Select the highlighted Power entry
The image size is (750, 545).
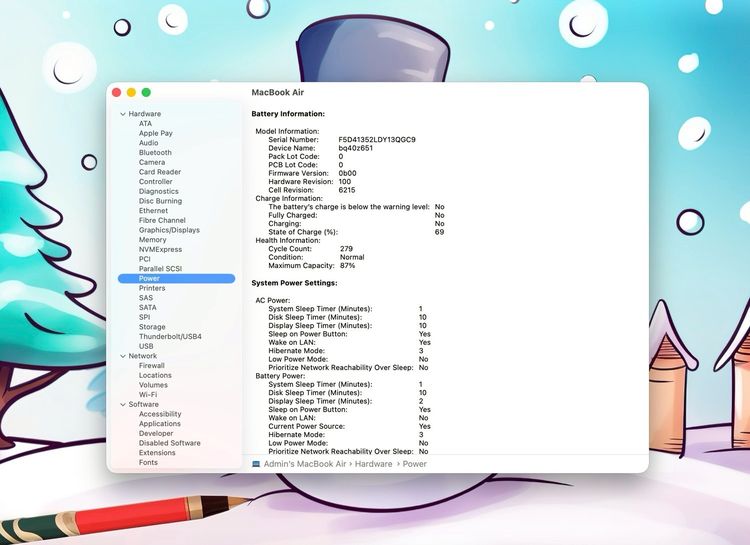coord(176,278)
